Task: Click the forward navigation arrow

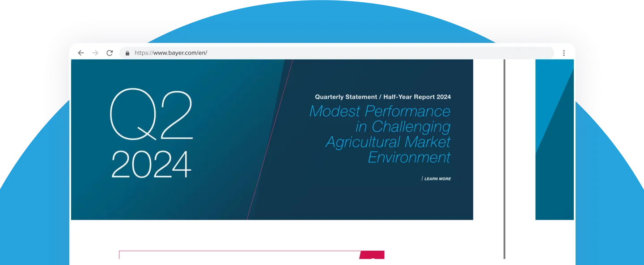Action: coord(95,53)
